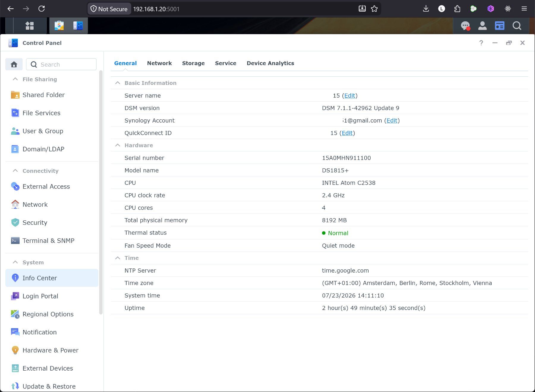Select the 8192 MB memory value
Screen dimensions: 535x392
point(334,220)
